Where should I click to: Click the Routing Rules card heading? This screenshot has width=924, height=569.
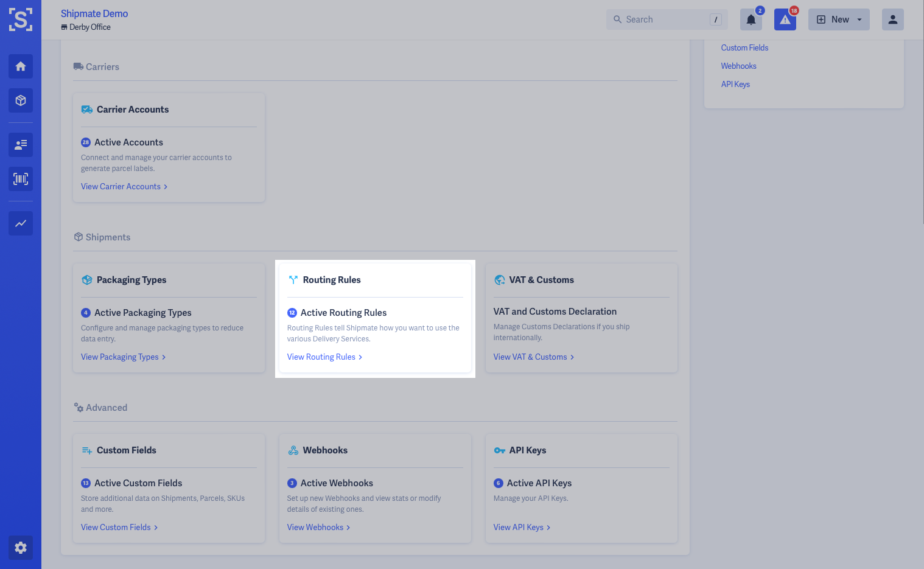coord(332,280)
